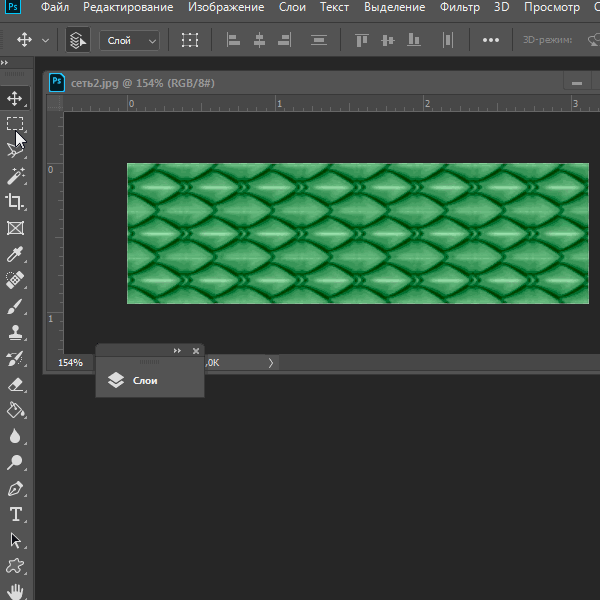This screenshot has width=600, height=600.
Task: Distribute vertical centers button
Action: pyautogui.click(x=318, y=40)
